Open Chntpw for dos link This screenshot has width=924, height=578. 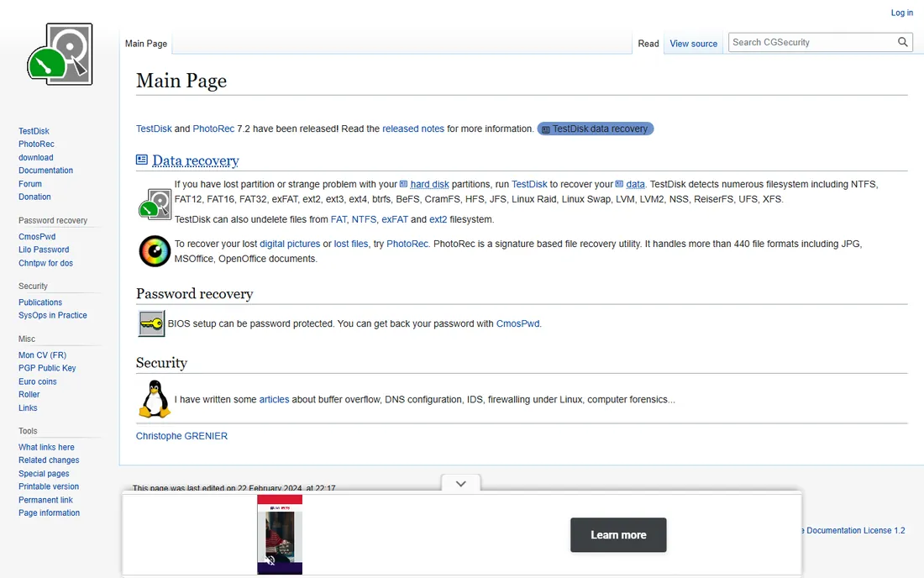[x=45, y=263]
